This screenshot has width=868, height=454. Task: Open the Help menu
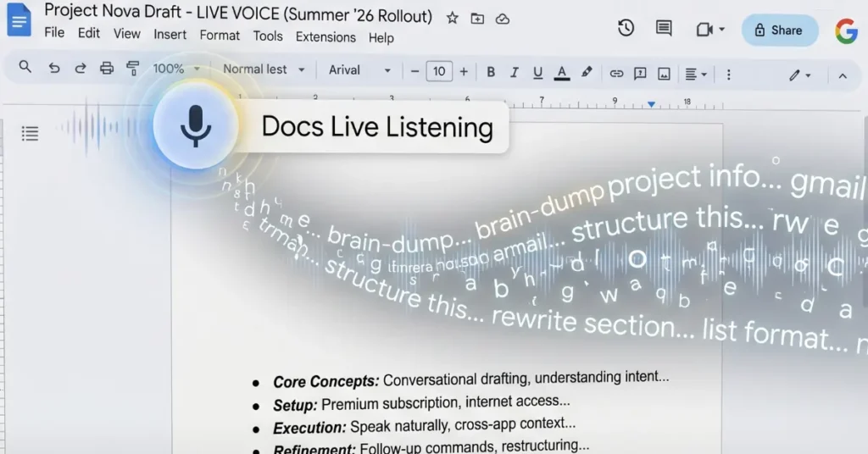point(381,38)
